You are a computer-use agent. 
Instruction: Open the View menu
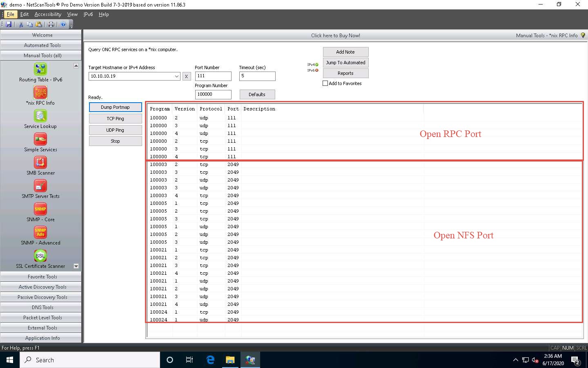(x=72, y=14)
